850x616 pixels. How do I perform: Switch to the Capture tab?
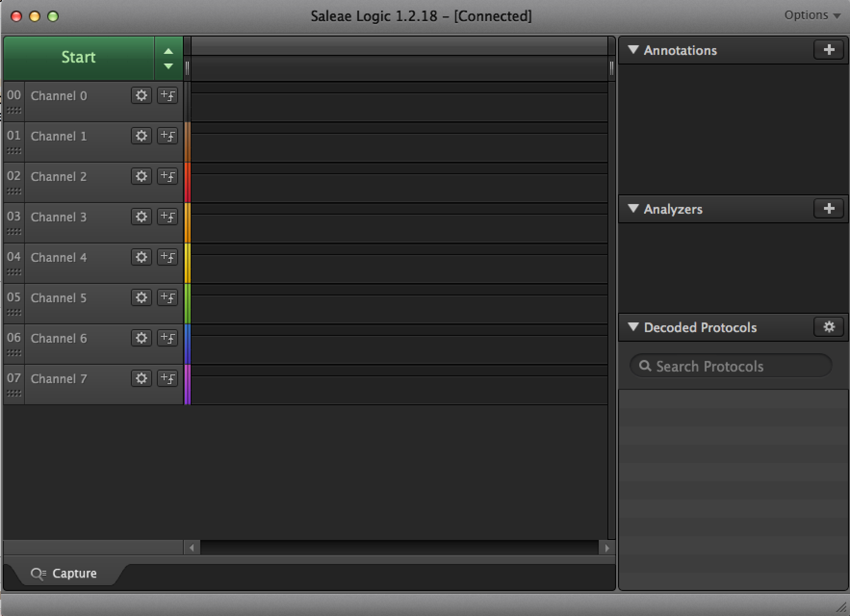[64, 573]
